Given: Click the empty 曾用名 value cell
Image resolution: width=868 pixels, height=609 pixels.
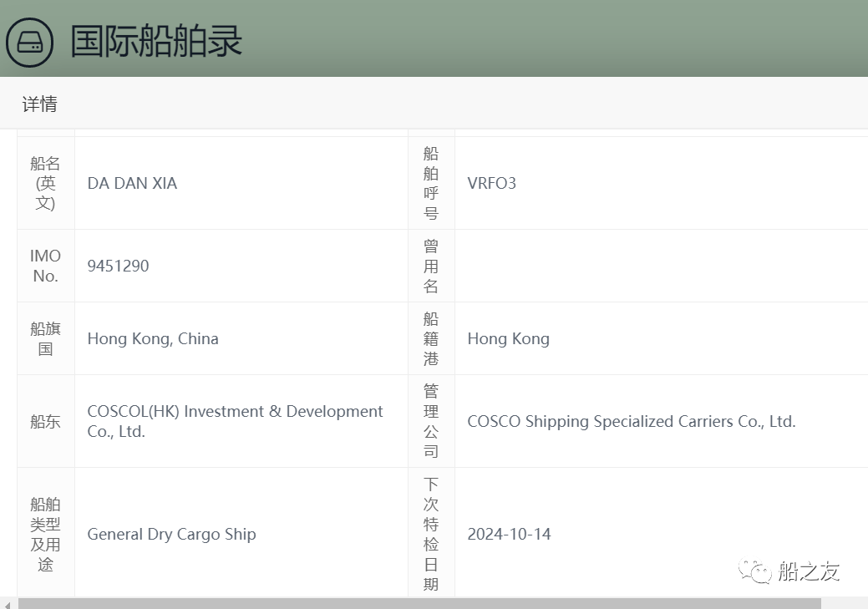Looking at the screenshot, I should [x=660, y=266].
